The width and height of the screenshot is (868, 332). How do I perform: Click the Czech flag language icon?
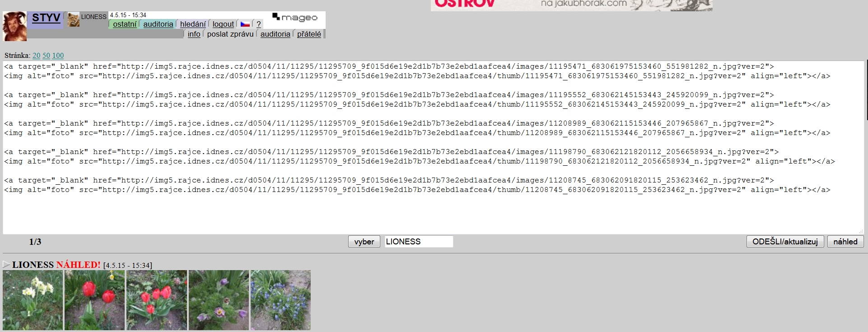click(245, 24)
